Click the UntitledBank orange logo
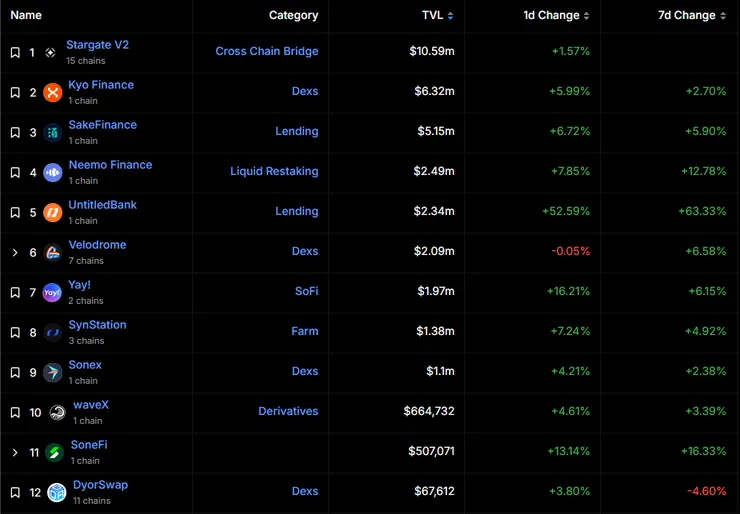The width and height of the screenshot is (740, 514). click(52, 212)
